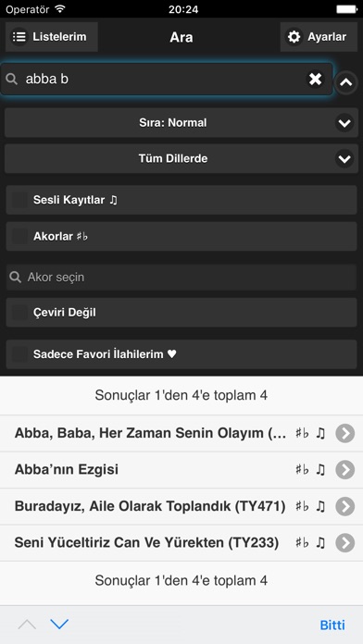Viewport: 363px width, 644px height.
Task: Enable Akorlar checkbox
Action: (19, 237)
